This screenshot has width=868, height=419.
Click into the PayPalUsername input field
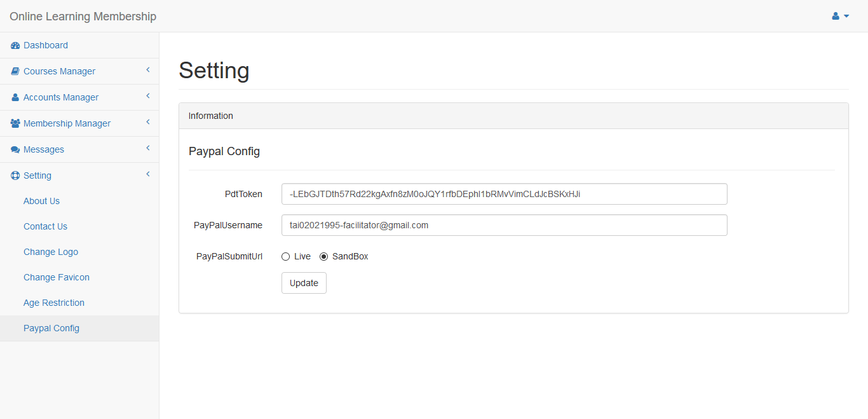tap(504, 225)
